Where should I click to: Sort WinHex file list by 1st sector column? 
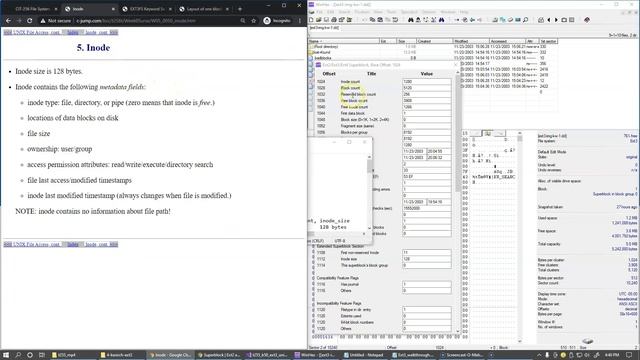coord(548,41)
